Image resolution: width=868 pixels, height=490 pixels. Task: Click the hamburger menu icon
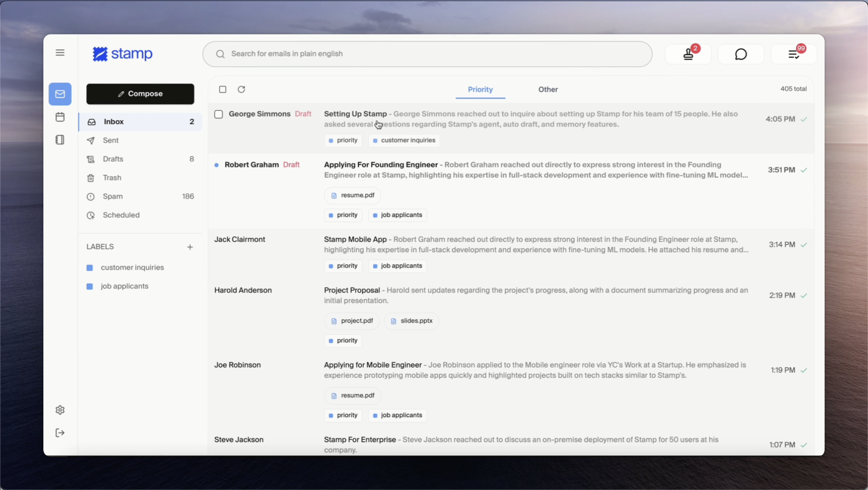click(x=60, y=52)
